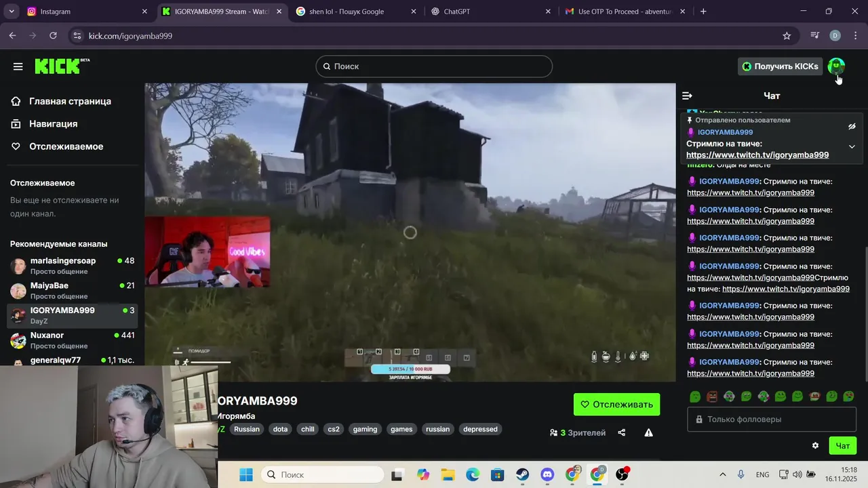Open Отслеживаемое in sidebar

pyautogui.click(x=57, y=146)
